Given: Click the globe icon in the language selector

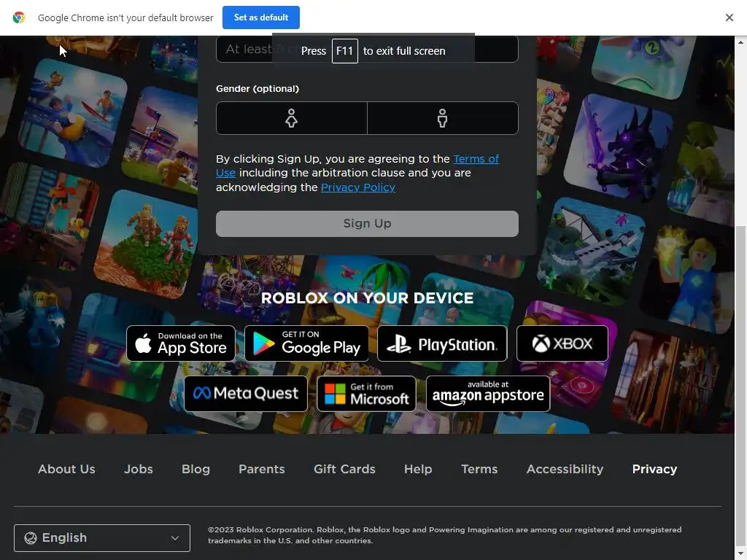Looking at the screenshot, I should (x=31, y=538).
